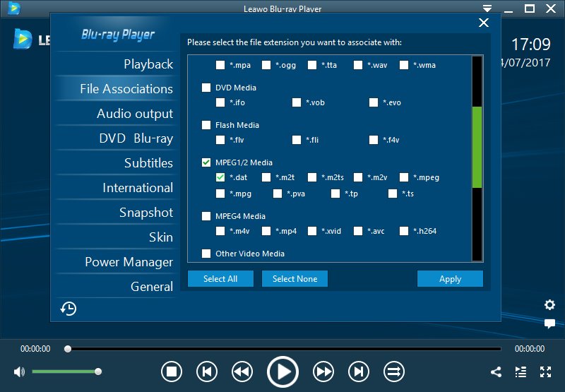Click the seek bar handle at start
Screen dimensions: 565x392
coord(68,349)
